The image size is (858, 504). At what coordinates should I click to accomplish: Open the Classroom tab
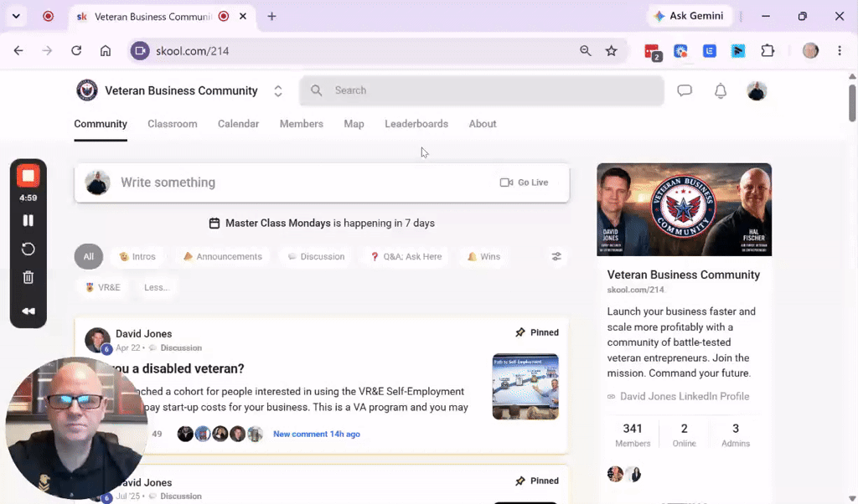[x=173, y=124]
